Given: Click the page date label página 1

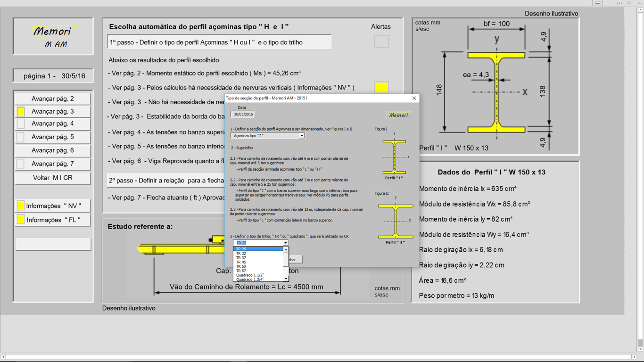Looking at the screenshot, I should pos(53,76).
